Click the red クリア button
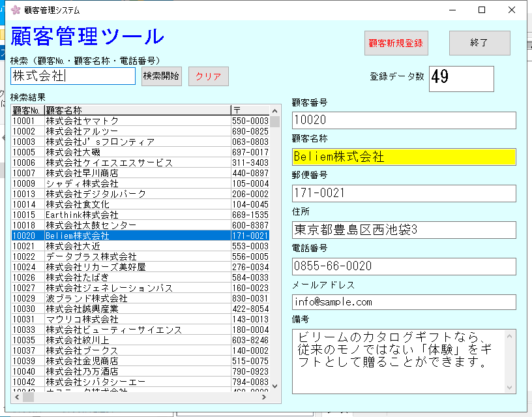532x417 pixels. (209, 76)
